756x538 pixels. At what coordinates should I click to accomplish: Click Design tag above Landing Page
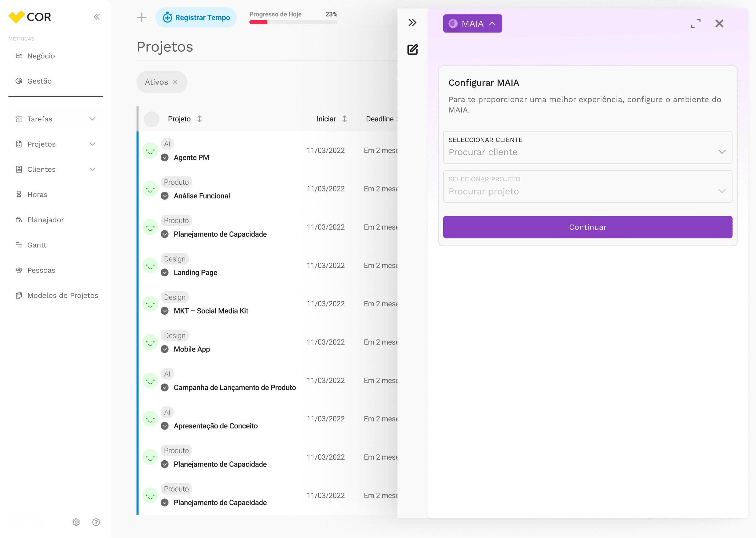175,259
